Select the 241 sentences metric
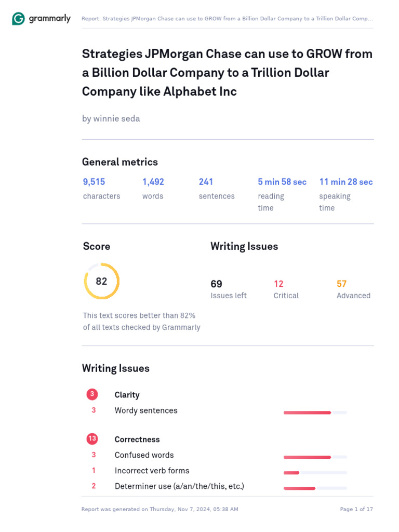This screenshot has width=399, height=532. (206, 182)
